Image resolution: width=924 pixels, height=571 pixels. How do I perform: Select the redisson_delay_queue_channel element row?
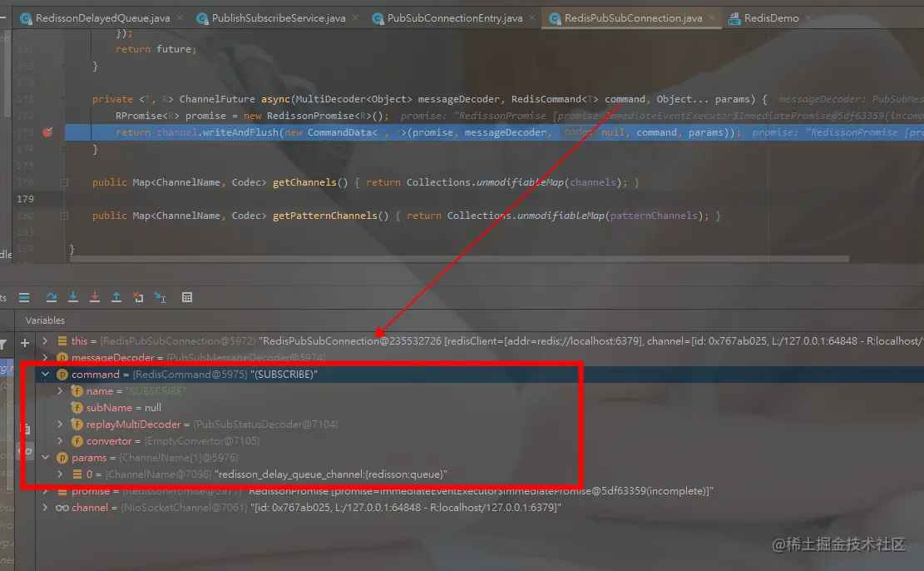479,474
